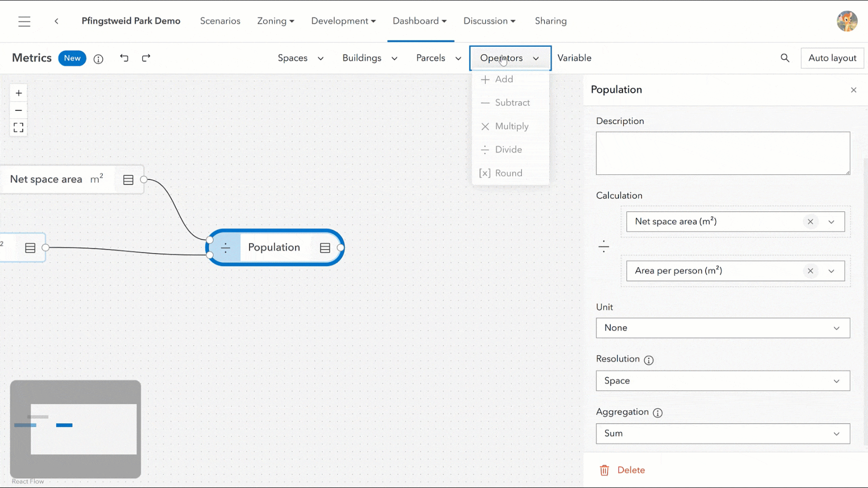Open the Aggregation Sum dropdown

click(723, 434)
